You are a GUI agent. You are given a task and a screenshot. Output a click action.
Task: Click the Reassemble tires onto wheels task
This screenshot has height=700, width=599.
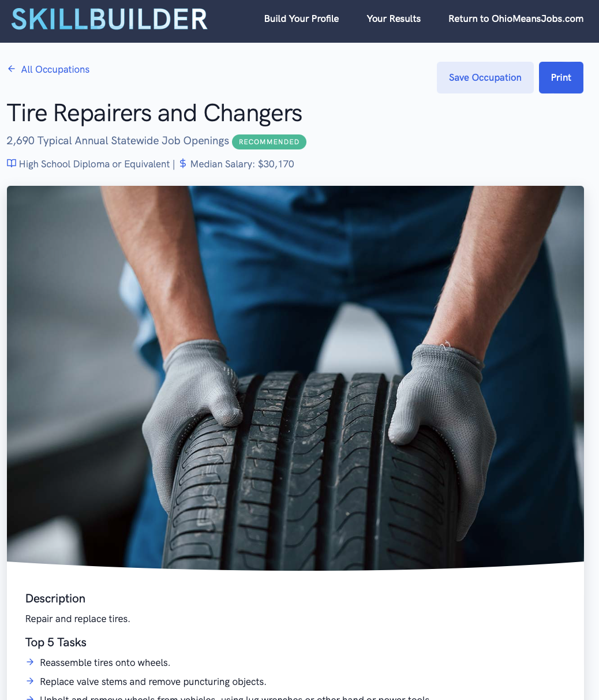tap(105, 662)
